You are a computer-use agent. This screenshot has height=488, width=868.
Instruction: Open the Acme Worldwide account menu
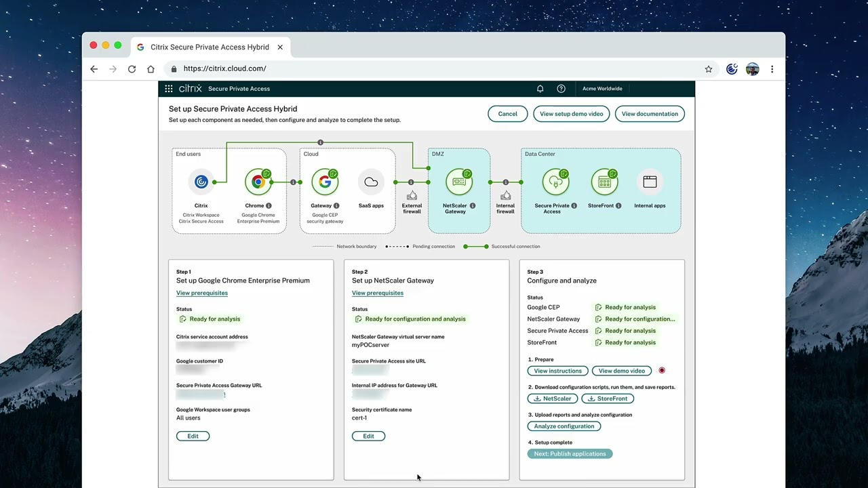tap(602, 89)
